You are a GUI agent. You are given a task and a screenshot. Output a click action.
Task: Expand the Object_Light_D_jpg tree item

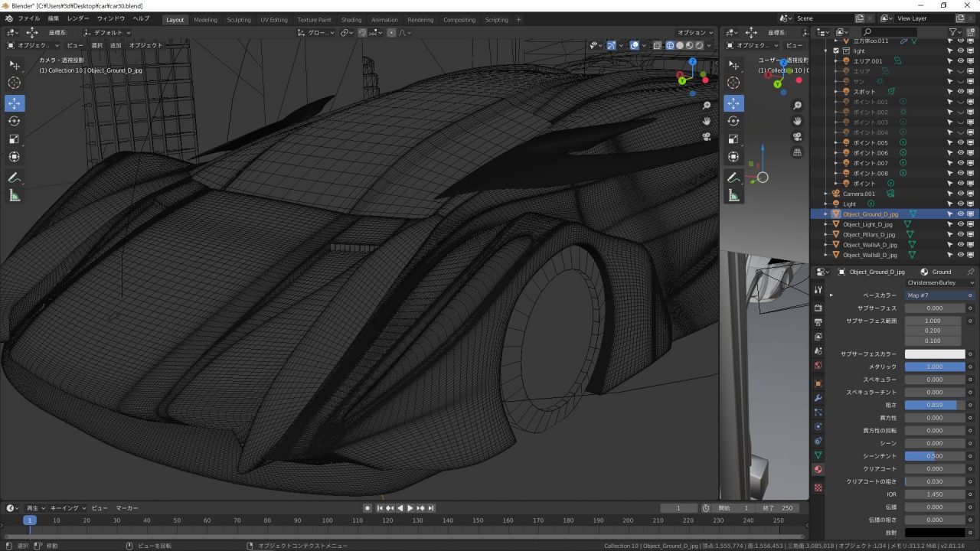coord(826,224)
